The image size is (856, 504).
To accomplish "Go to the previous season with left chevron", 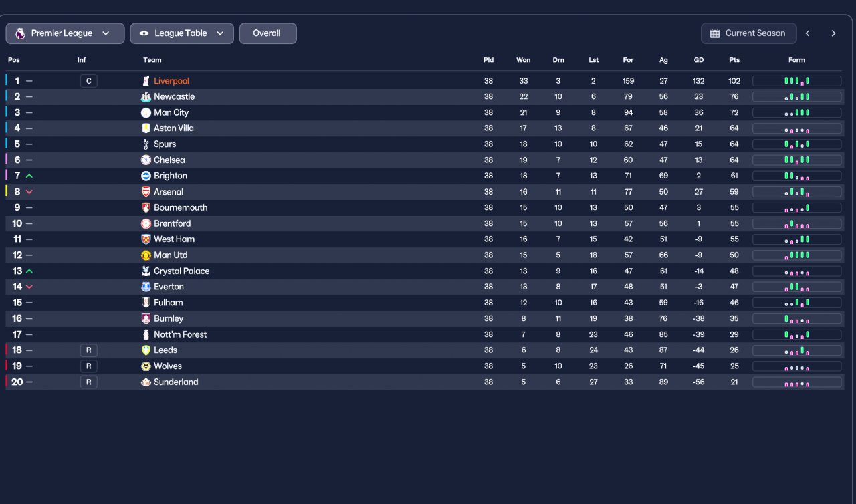I will point(808,33).
